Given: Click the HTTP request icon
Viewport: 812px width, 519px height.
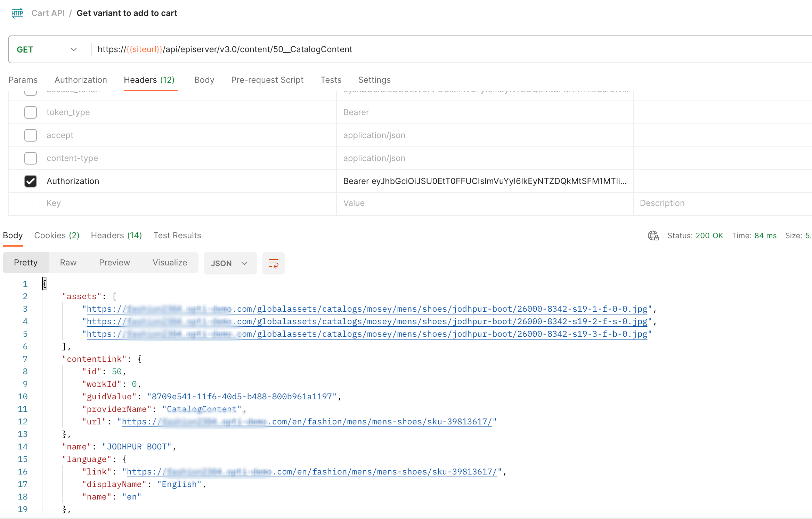Looking at the screenshot, I should tap(17, 13).
